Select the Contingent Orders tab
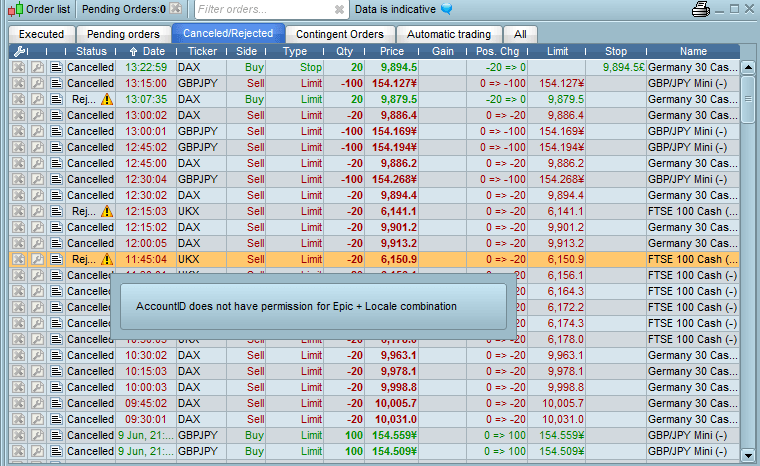The height and width of the screenshot is (466, 760). coord(340,34)
